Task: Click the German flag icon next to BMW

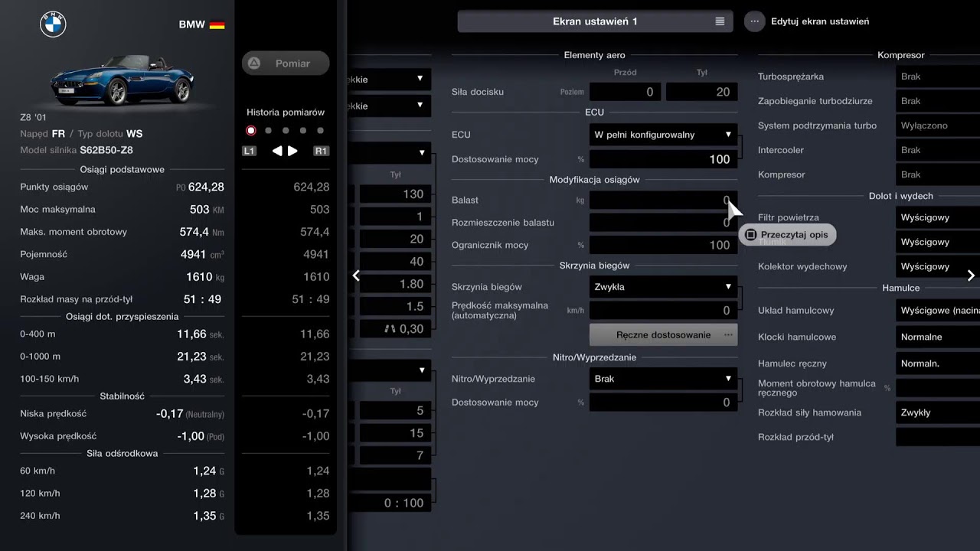Action: [x=217, y=24]
